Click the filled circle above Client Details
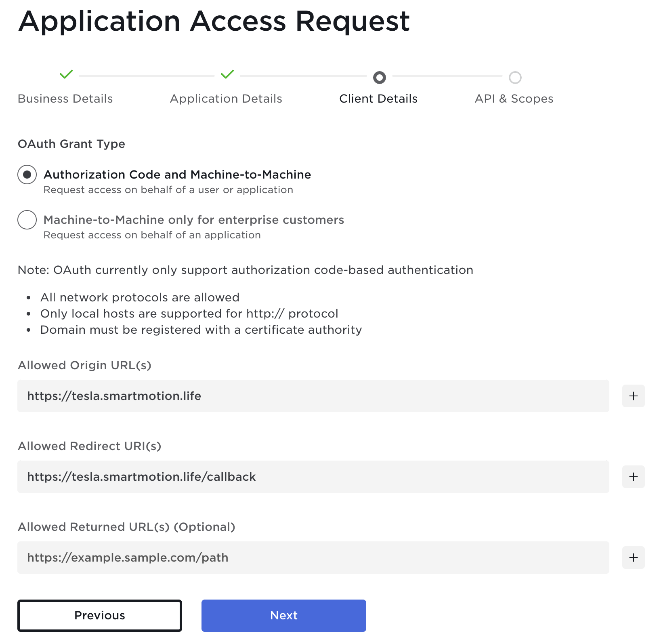The width and height of the screenshot is (659, 644). [x=379, y=78]
